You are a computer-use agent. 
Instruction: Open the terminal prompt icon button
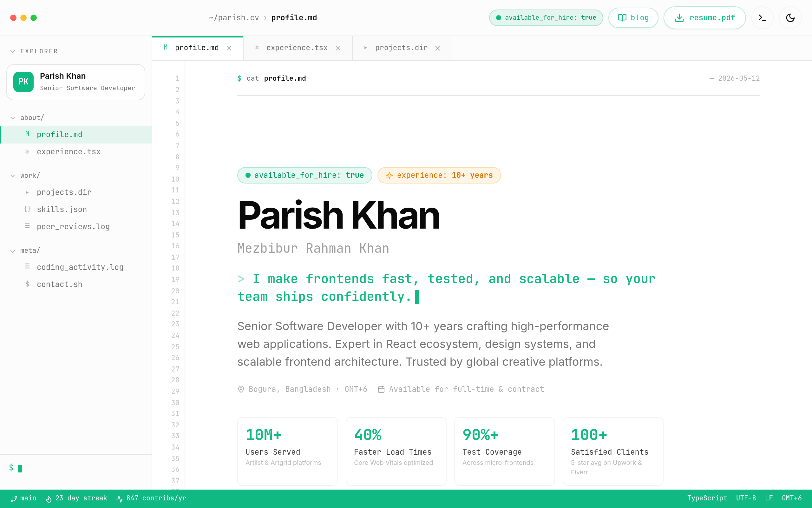point(762,18)
